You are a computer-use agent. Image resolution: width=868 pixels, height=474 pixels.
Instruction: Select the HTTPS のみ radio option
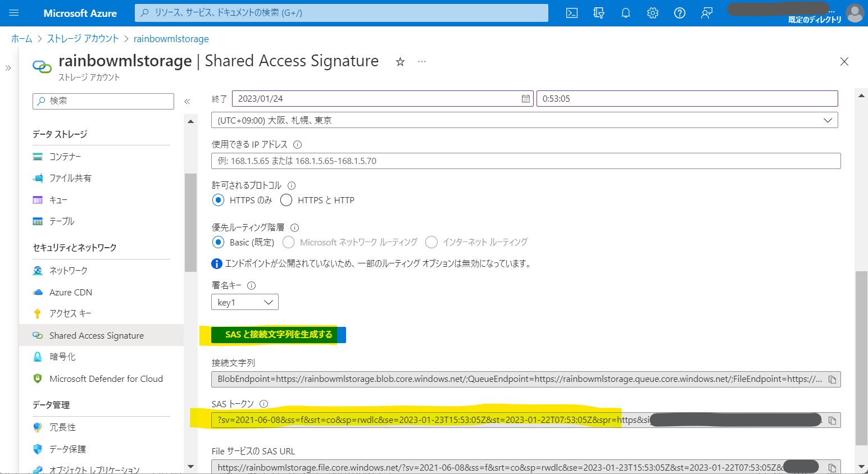219,200
